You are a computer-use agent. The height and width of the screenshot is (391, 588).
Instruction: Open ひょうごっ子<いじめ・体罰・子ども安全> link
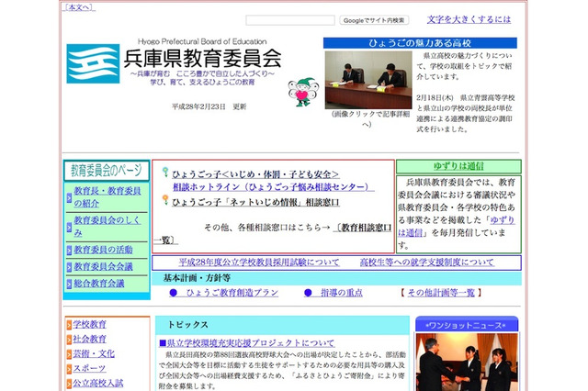coord(255,174)
